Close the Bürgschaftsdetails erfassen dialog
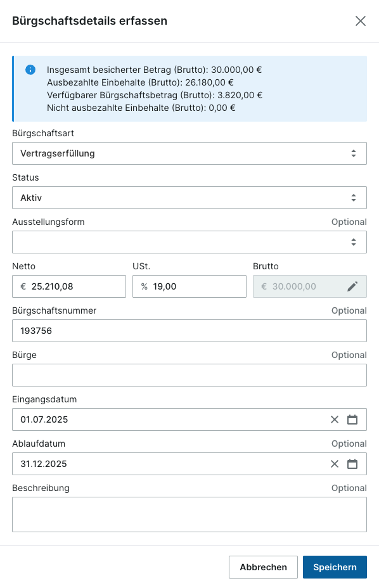This screenshot has height=588, width=379. tap(360, 21)
